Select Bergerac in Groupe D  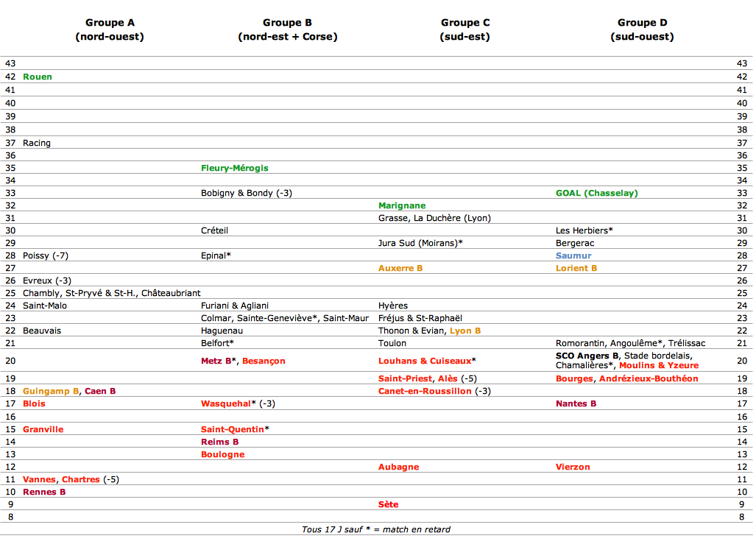pyautogui.click(x=575, y=243)
